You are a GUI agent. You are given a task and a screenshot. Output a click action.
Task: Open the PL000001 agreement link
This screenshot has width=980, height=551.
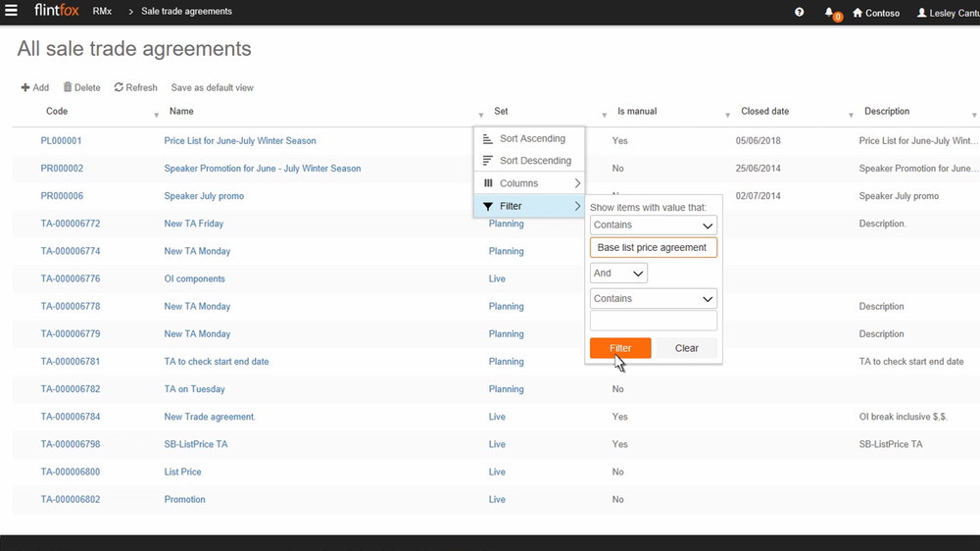(61, 141)
